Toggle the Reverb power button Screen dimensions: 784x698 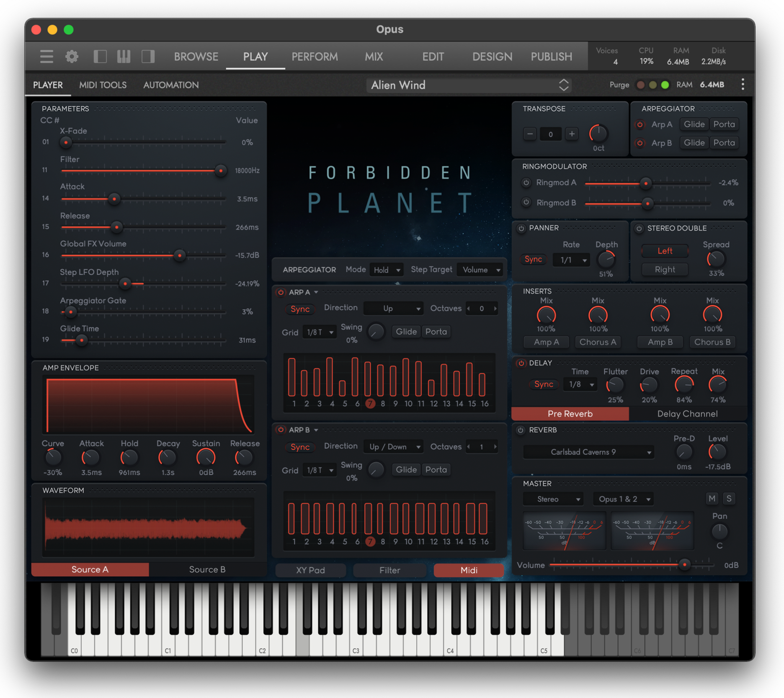pos(521,430)
